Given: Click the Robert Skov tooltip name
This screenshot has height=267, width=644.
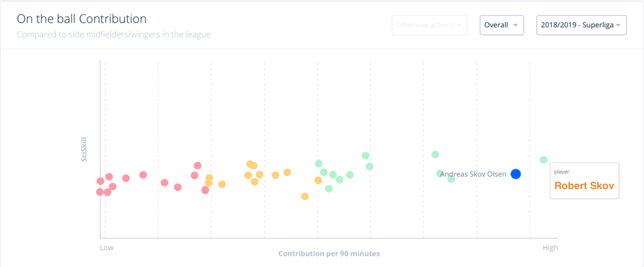Looking at the screenshot, I should (x=584, y=186).
